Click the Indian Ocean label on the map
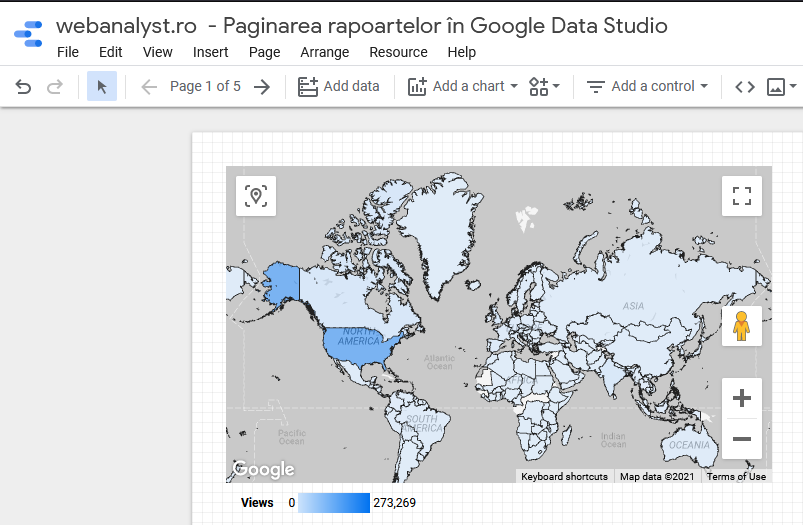 [x=614, y=440]
